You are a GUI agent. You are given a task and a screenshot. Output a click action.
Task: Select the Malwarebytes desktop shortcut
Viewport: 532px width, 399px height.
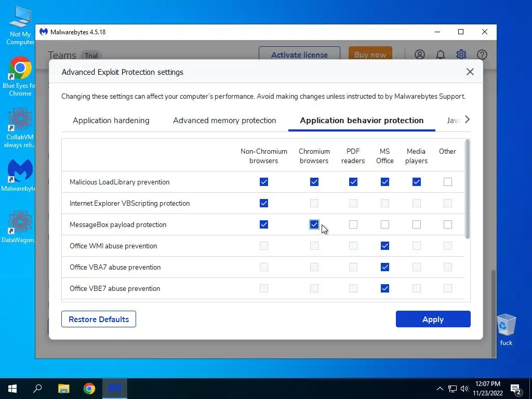19,176
